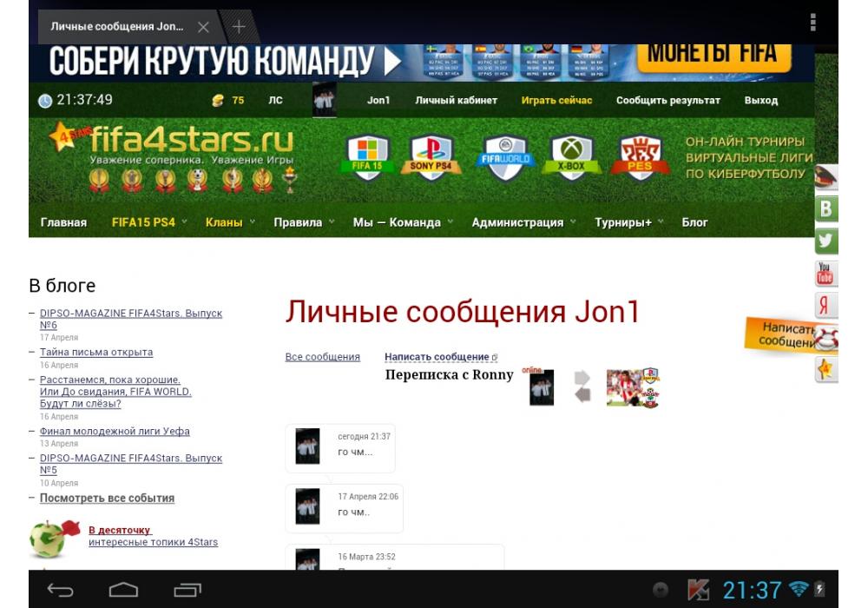The height and width of the screenshot is (608, 868).
Task: Open the сегодня 21:37 message bubble
Action: click(340, 448)
